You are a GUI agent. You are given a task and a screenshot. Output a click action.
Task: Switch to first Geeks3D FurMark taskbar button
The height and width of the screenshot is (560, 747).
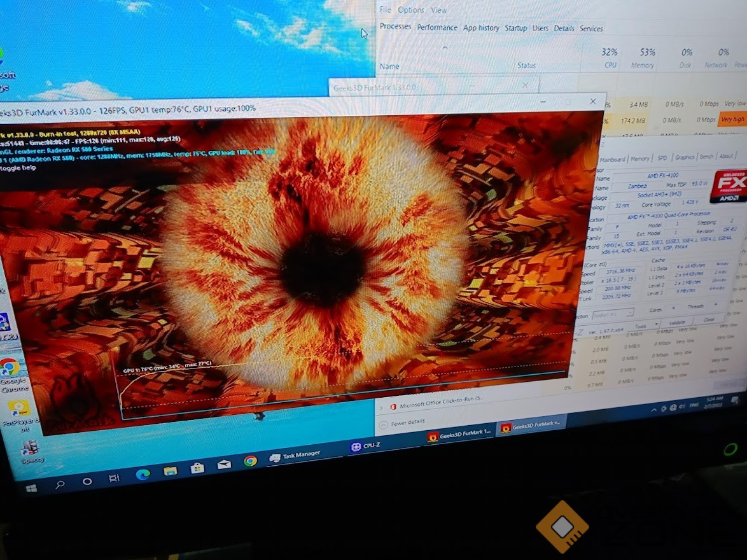(x=459, y=435)
